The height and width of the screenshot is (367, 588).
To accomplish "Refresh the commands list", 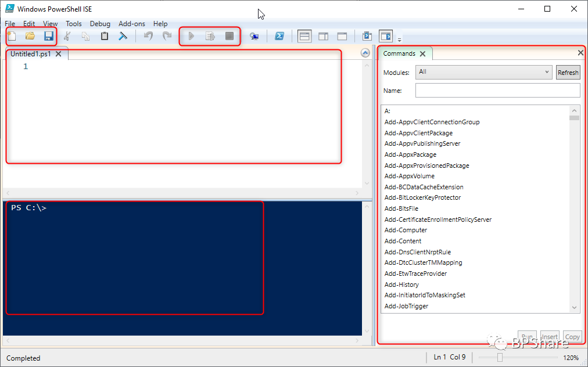I will tap(568, 73).
